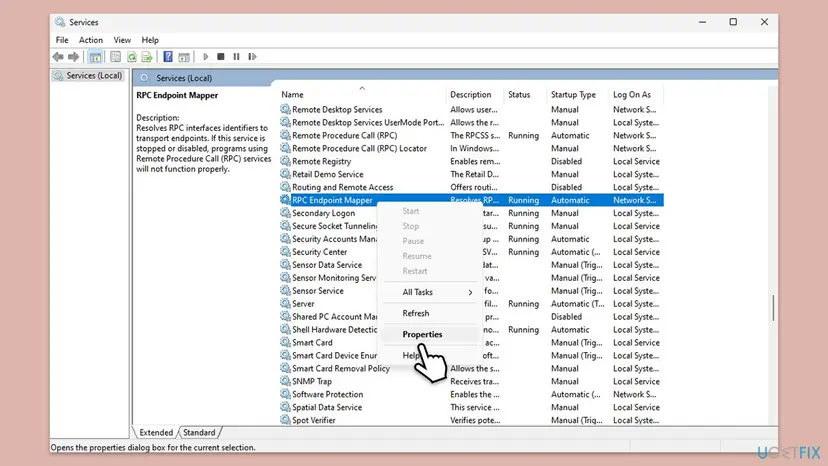828x466 pixels.
Task: Click gear icon beside Sensor Service
Action: (285, 291)
